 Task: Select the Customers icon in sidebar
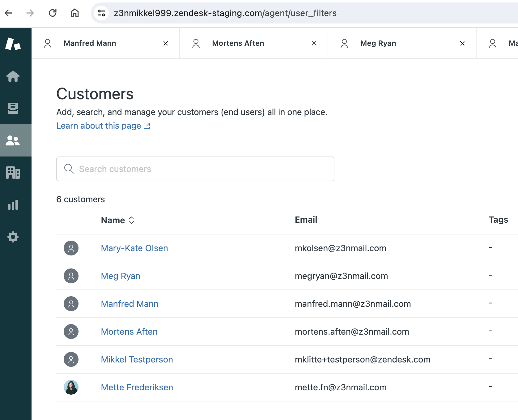[13, 140]
